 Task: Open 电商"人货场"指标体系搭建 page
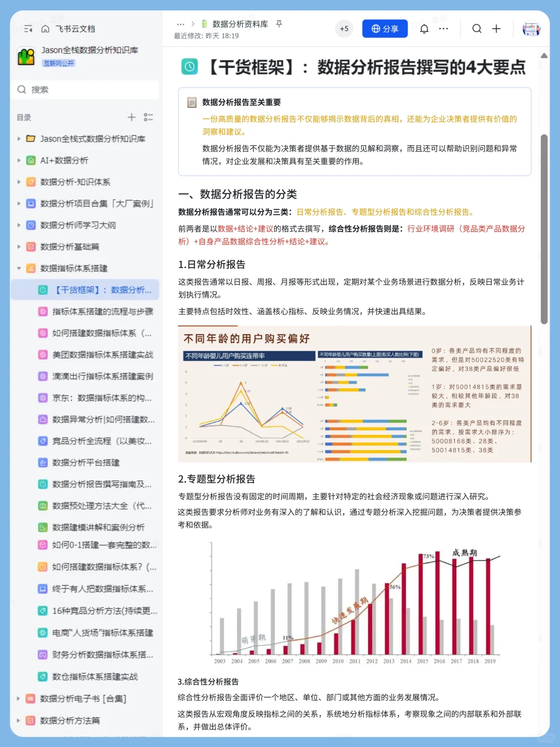[x=102, y=632]
